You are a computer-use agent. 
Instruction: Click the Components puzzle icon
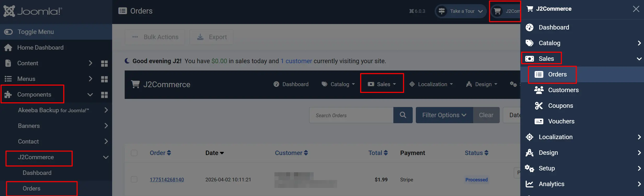8,94
